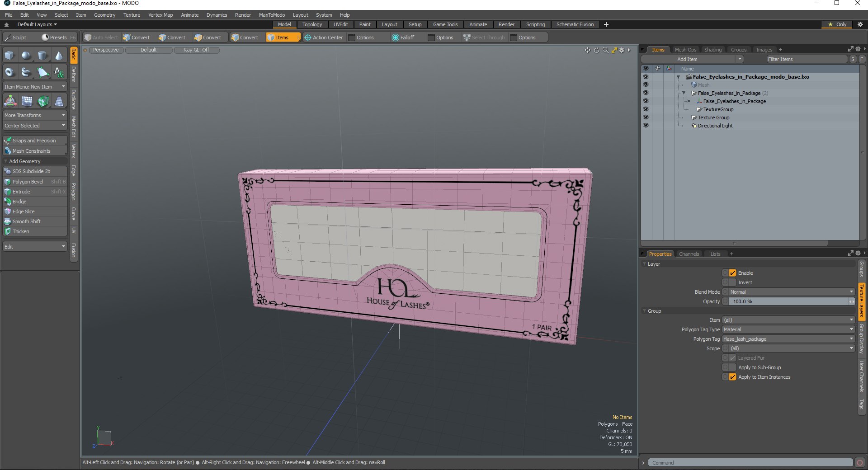Toggle visibility of Texture Group item
The height and width of the screenshot is (470, 868).
(x=646, y=117)
